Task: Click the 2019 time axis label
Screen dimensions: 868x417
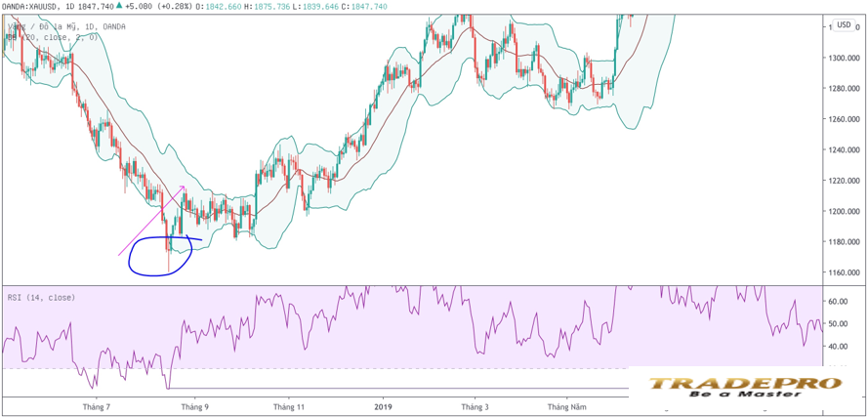Action: 383,407
